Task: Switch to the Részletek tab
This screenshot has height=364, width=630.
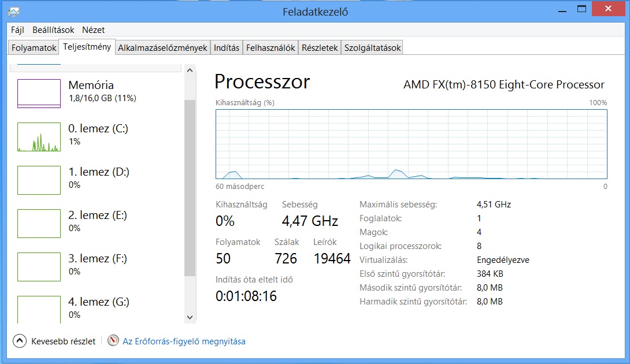Action: (320, 48)
